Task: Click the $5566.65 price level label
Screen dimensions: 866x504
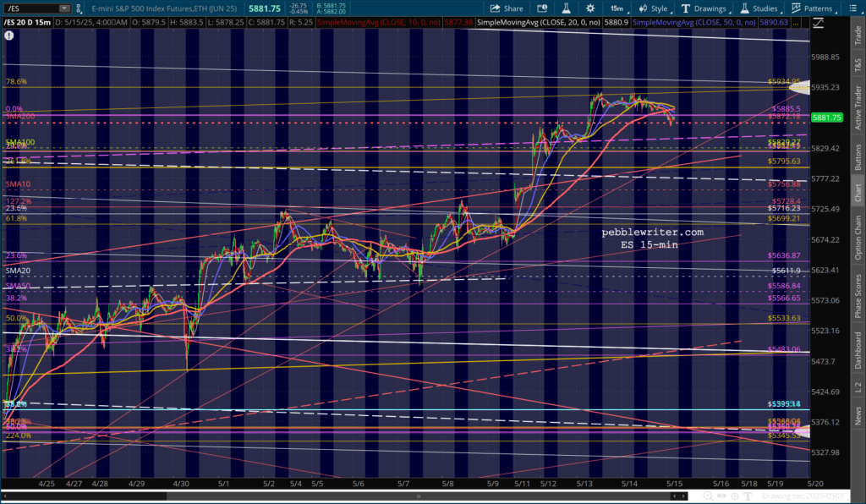Action: tap(784, 299)
